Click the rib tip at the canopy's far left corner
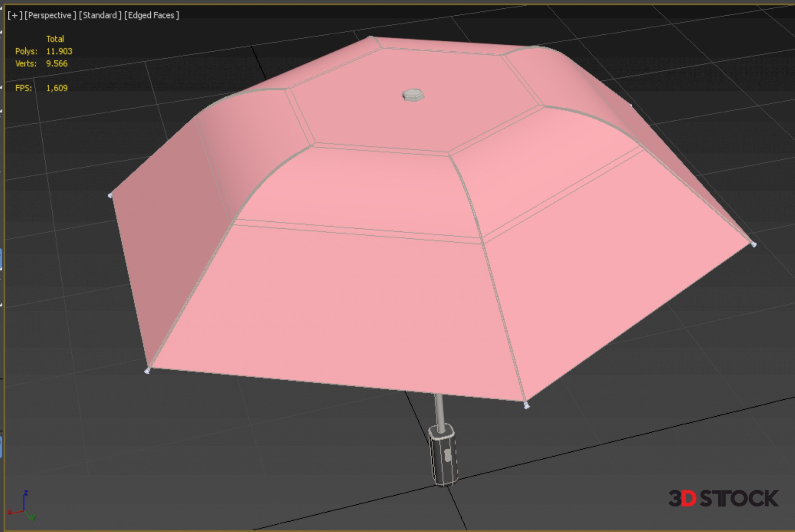This screenshot has height=532, width=795. pyautogui.click(x=110, y=195)
